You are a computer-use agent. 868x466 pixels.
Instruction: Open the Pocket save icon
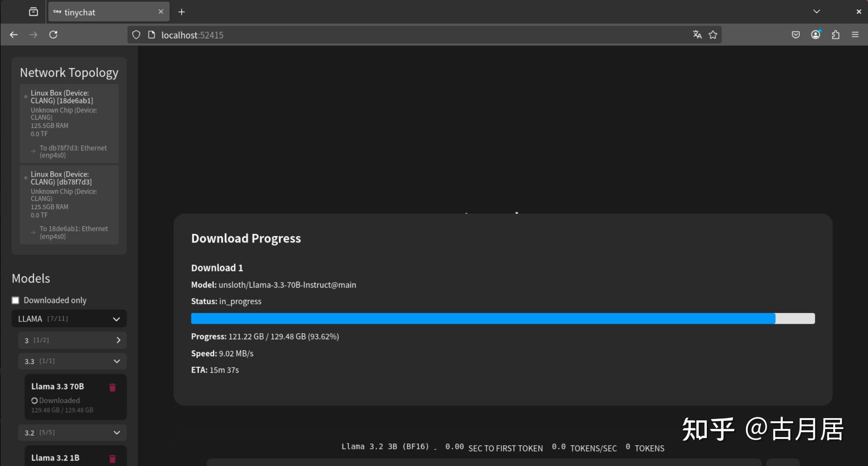[796, 35]
